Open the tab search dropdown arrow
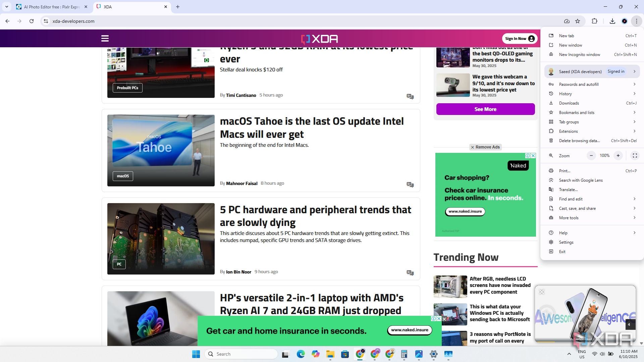The width and height of the screenshot is (644, 362). [x=7, y=7]
